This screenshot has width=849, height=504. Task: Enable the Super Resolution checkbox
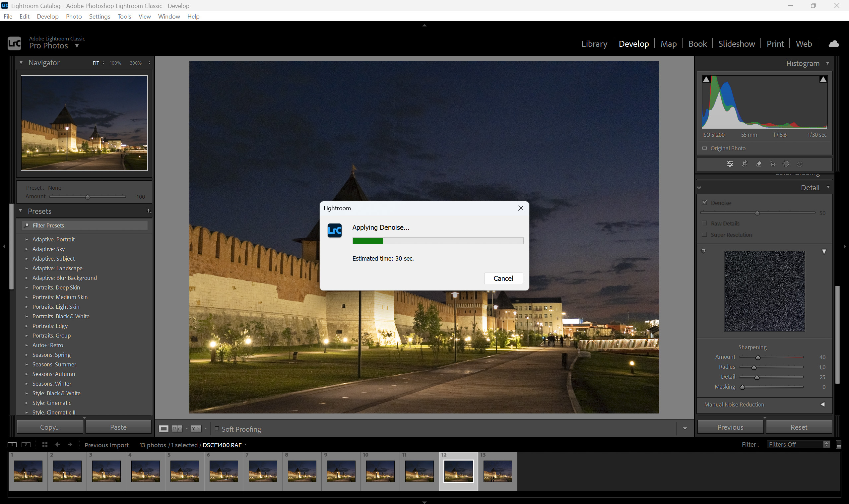(x=704, y=234)
